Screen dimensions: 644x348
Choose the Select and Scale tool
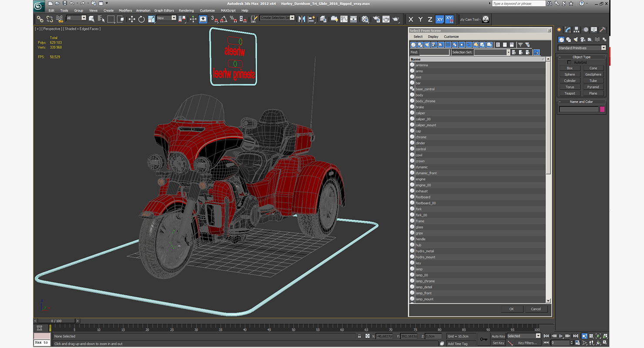point(151,19)
